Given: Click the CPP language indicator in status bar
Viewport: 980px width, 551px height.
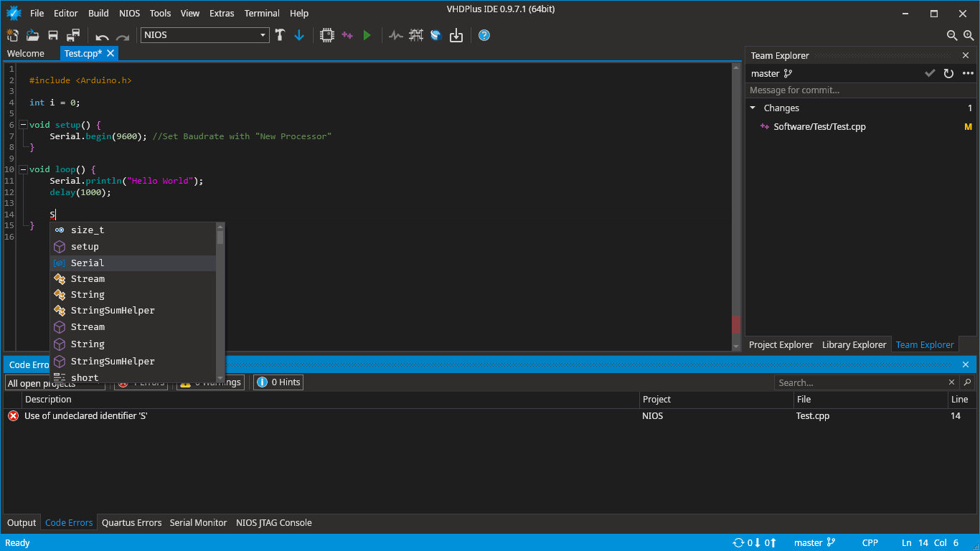Looking at the screenshot, I should point(870,542).
